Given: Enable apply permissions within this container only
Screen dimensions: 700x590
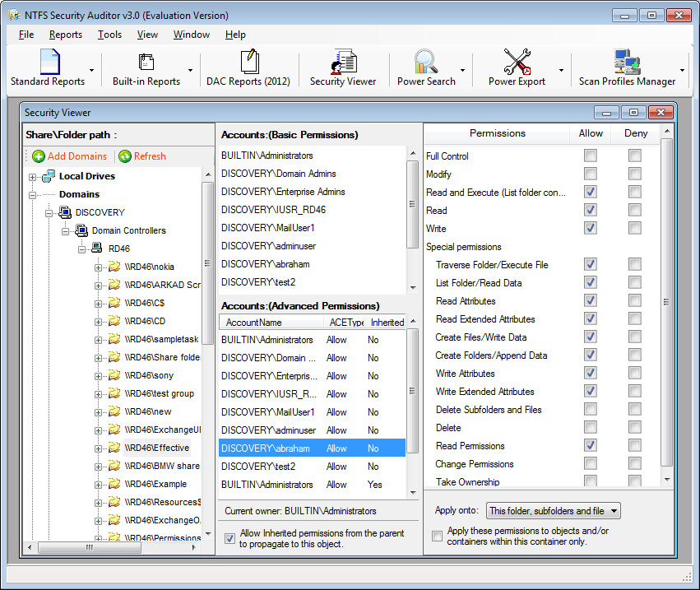Looking at the screenshot, I should (x=437, y=536).
